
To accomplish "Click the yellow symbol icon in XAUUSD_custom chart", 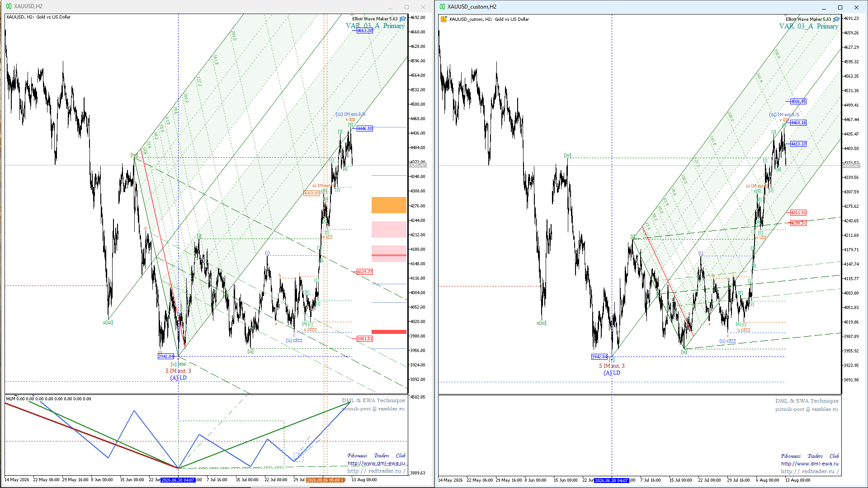I will [x=444, y=19].
